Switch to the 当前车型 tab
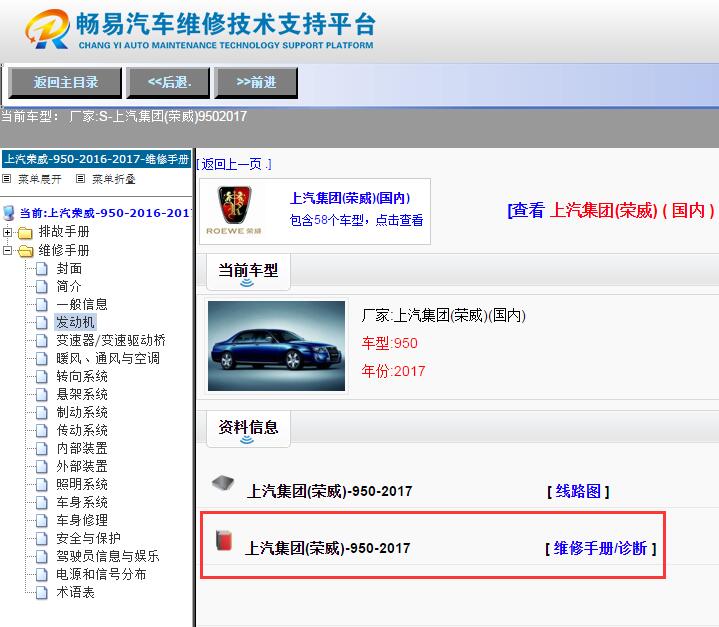This screenshot has width=719, height=627. (248, 272)
